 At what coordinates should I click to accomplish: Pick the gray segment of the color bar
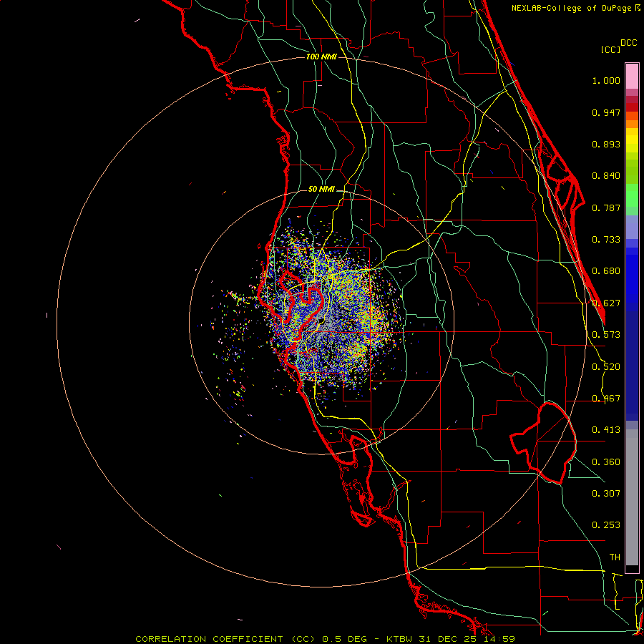[x=632, y=497]
